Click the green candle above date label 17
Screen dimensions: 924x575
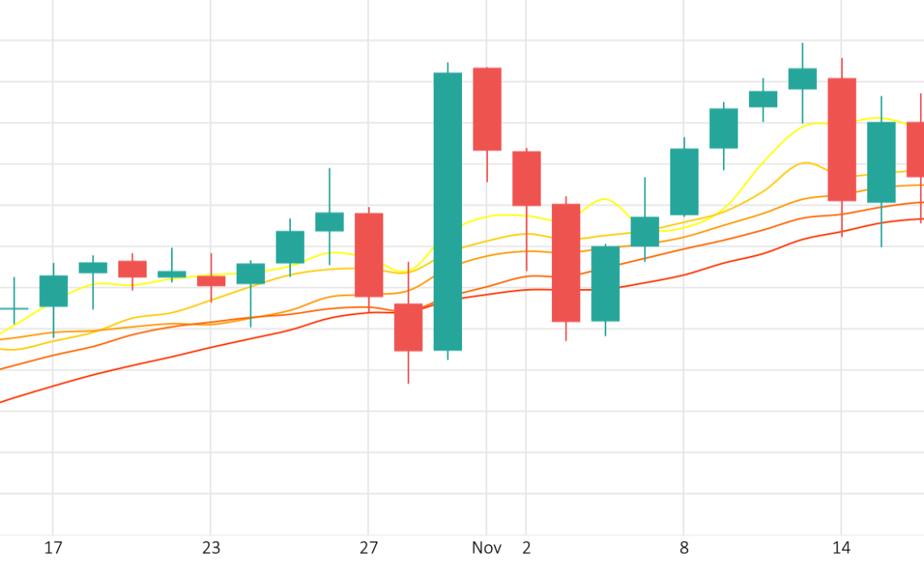(x=53, y=291)
